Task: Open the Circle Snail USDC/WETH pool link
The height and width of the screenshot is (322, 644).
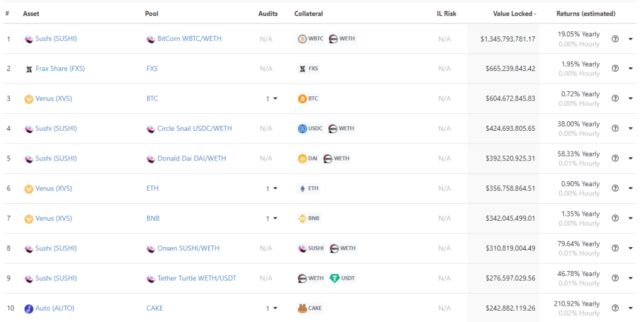Action: [195, 128]
